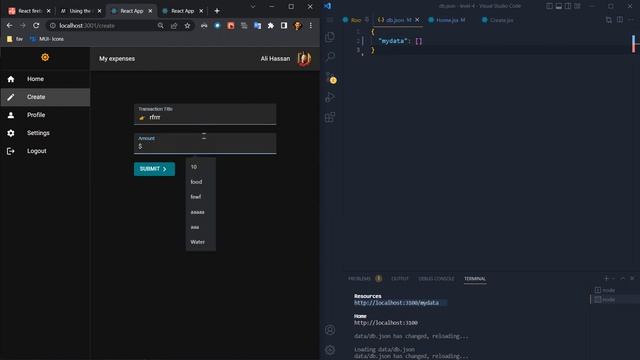Click the open changes icon in editor toolbar
640x360 pixels.
pos(609,20)
